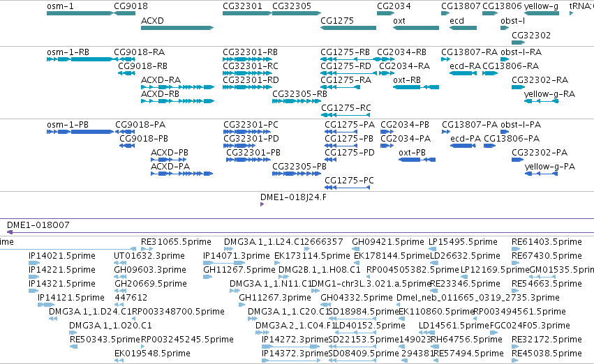Screen dimensions: 594x364
Task: Click the CG1275-RA transcript label
Action: [x=346, y=80]
